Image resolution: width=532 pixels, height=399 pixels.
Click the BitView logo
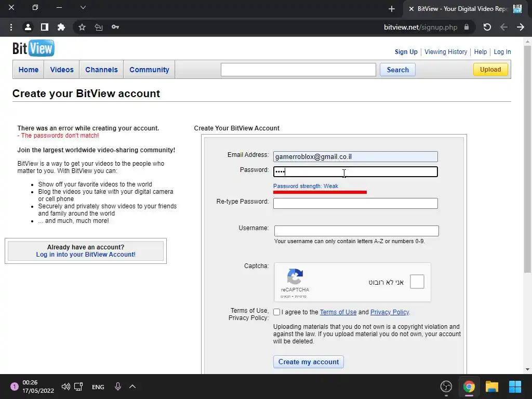[33, 48]
